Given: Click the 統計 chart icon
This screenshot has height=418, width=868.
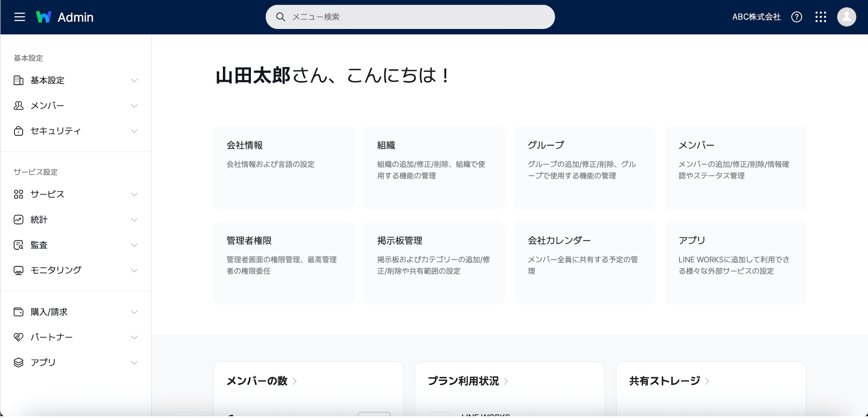Looking at the screenshot, I should (18, 219).
